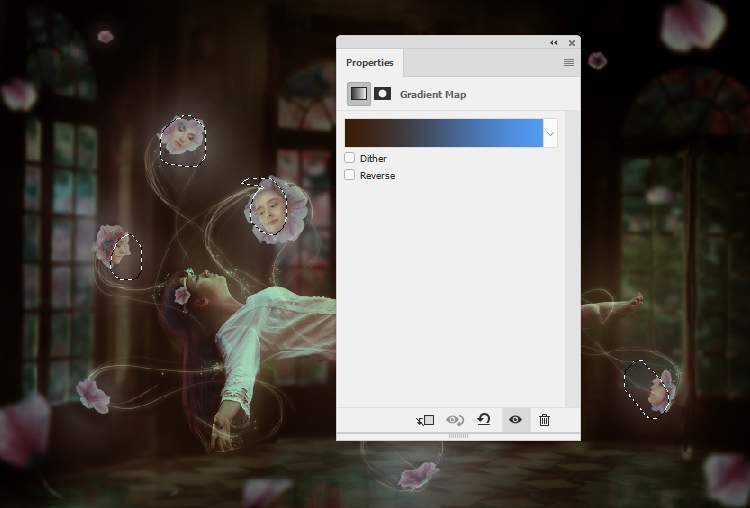Viewport: 750px width, 508px height.
Task: Collapse the Properties panel with double arrows
Action: [554, 43]
